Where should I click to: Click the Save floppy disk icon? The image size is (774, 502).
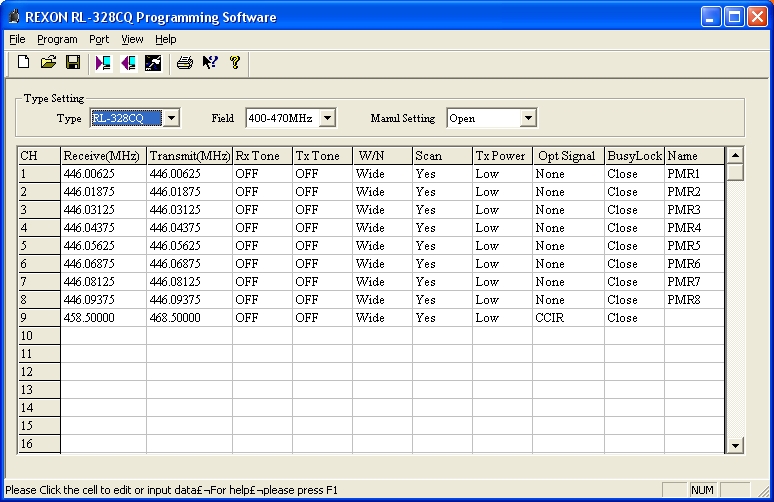73,63
